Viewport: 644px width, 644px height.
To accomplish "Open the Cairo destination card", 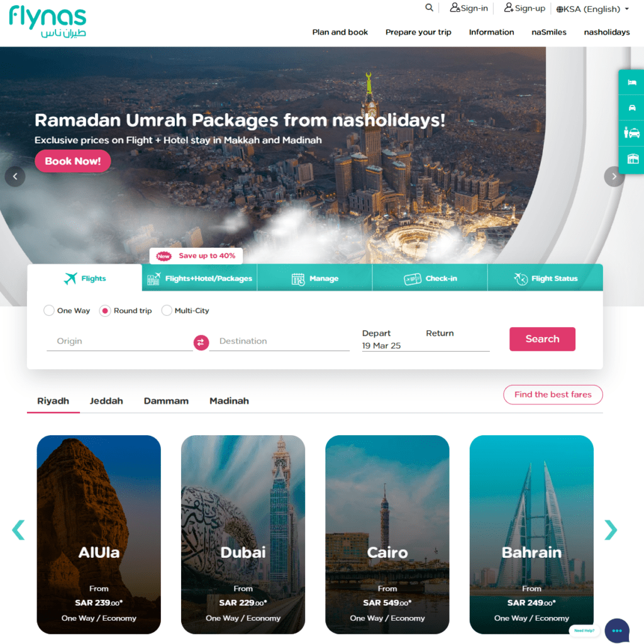I will coord(387,535).
